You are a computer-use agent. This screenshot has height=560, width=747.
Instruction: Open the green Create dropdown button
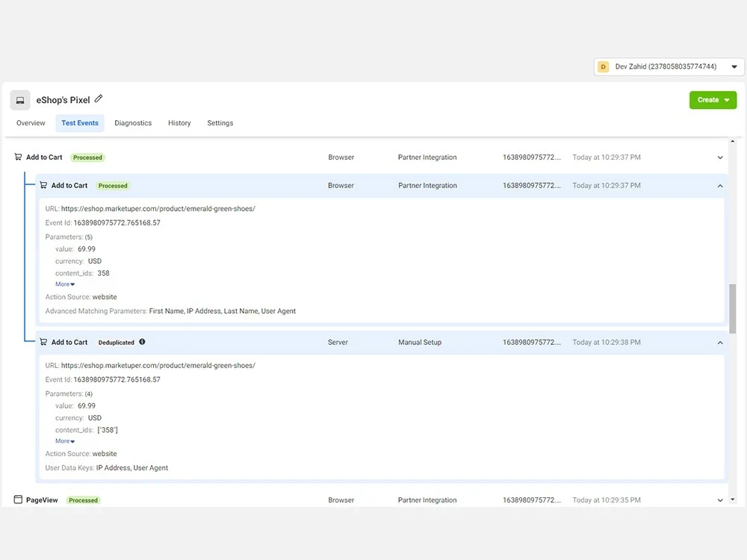pos(713,100)
